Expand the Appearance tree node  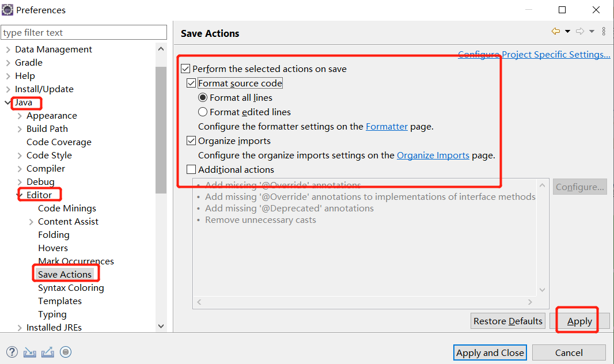tap(20, 116)
